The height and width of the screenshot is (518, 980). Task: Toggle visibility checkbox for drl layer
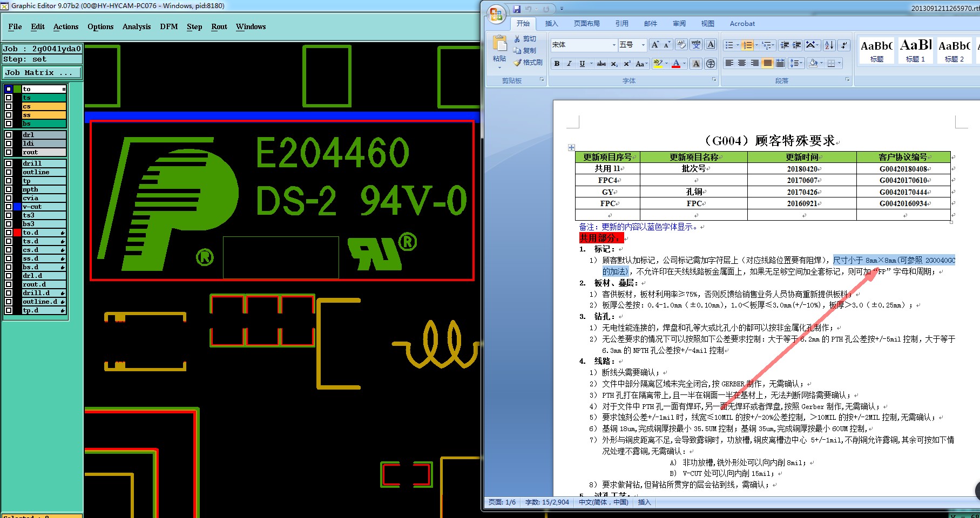(x=9, y=135)
